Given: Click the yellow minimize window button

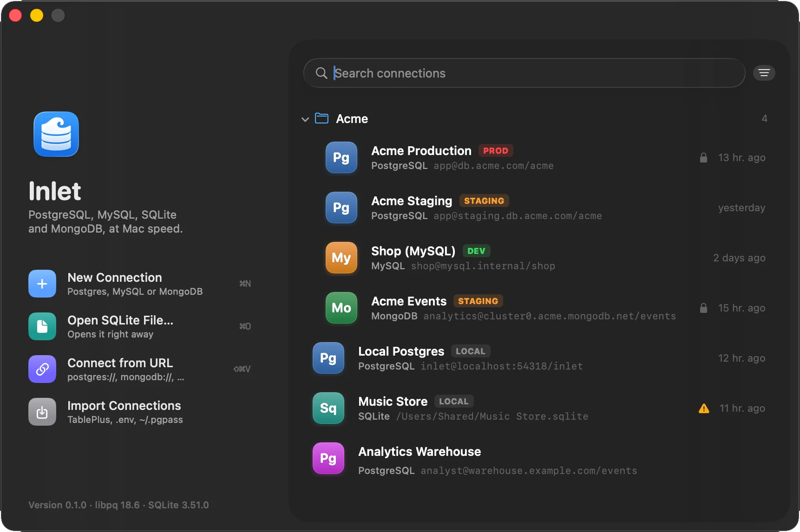Looking at the screenshot, I should coord(37,15).
